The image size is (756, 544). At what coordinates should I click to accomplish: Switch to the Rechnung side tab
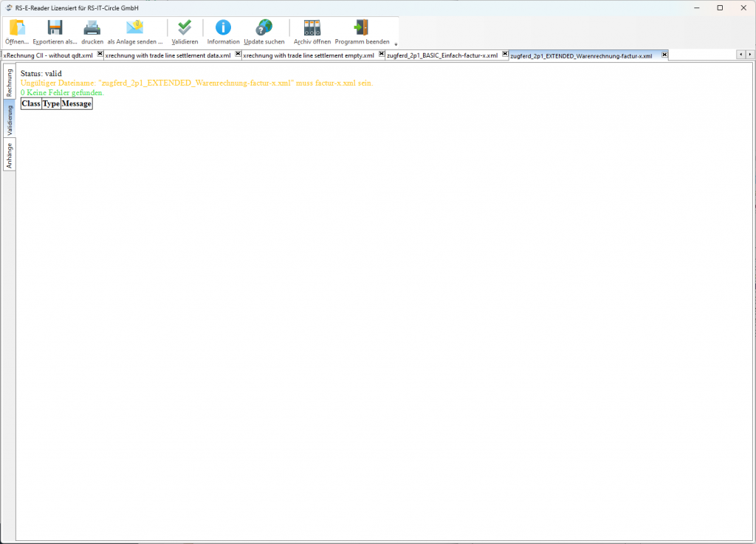(10, 82)
